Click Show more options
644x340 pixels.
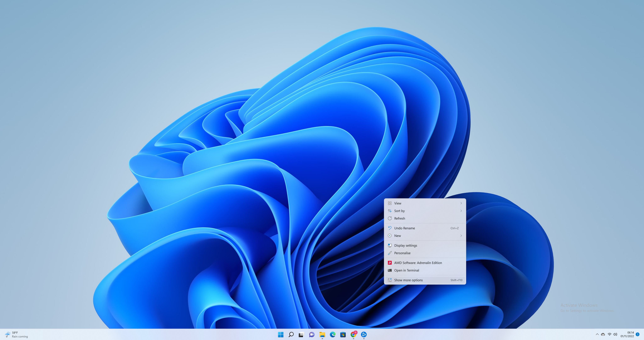click(425, 280)
